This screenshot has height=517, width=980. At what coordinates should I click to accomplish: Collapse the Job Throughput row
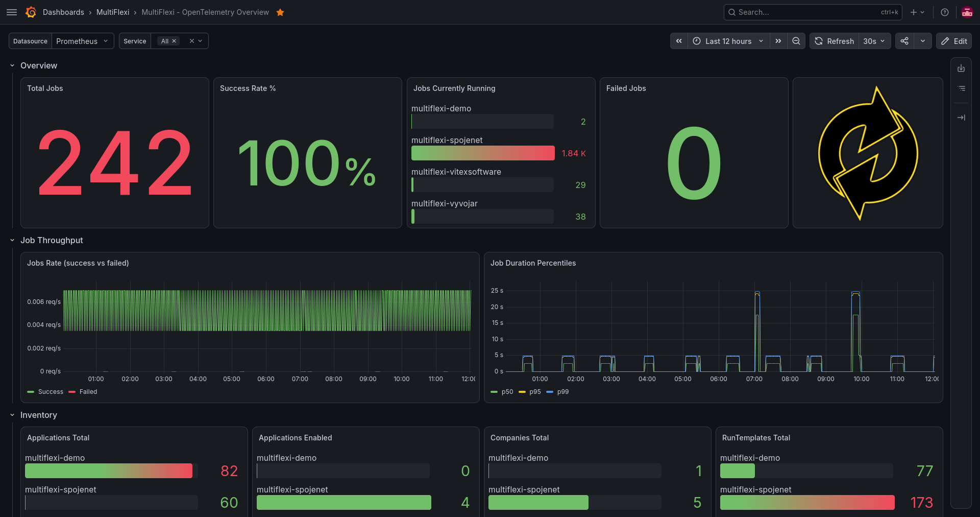[12, 240]
